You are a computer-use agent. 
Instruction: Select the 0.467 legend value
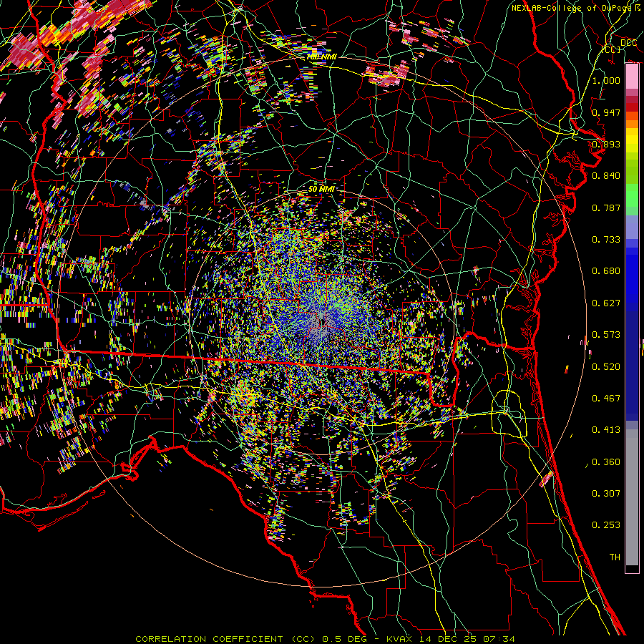coord(606,399)
